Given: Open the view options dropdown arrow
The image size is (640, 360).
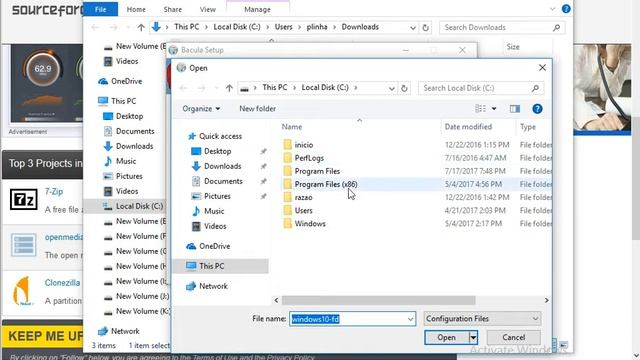Looking at the screenshot, I should point(494,109).
